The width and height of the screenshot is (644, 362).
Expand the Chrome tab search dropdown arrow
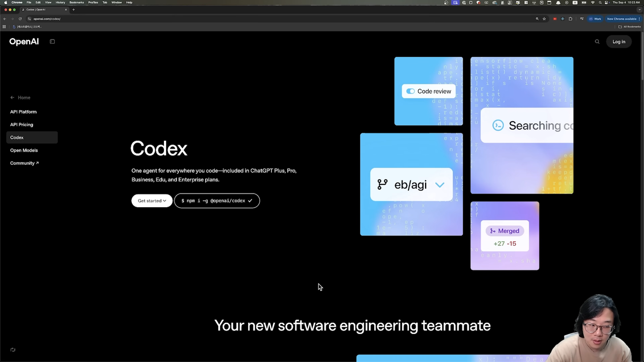(638, 10)
